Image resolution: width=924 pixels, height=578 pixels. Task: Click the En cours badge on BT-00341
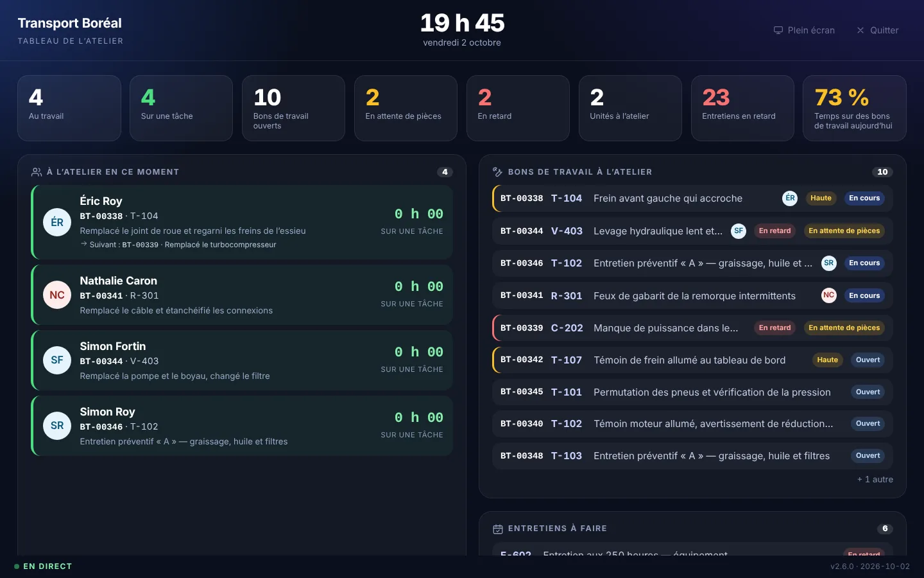[x=864, y=295]
